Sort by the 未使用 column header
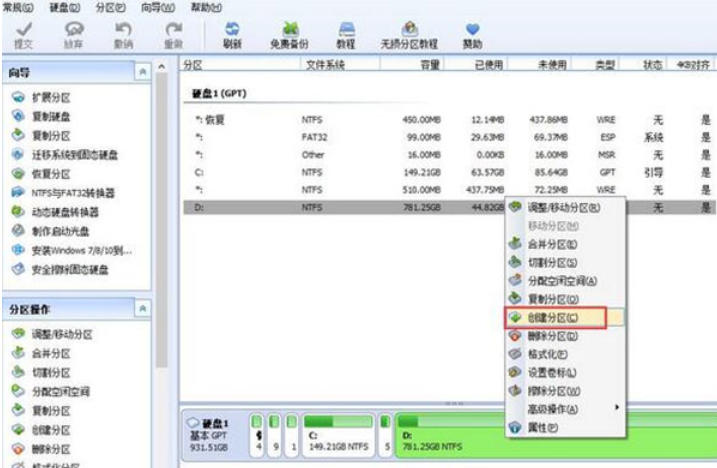 point(540,65)
